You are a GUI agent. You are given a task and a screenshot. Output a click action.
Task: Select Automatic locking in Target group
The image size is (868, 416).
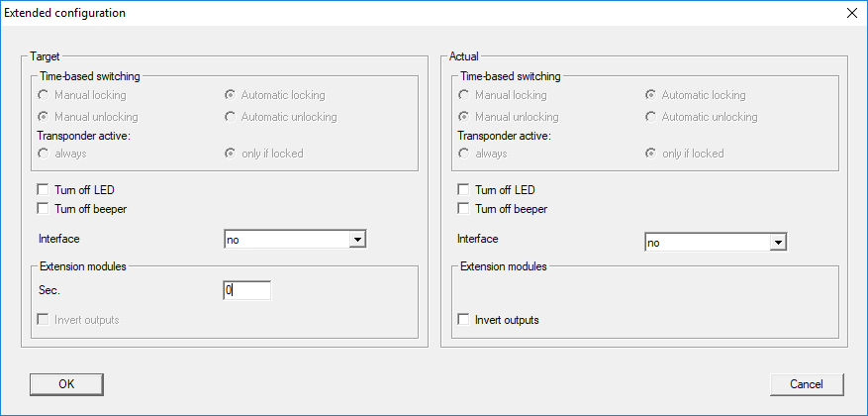coord(231,96)
